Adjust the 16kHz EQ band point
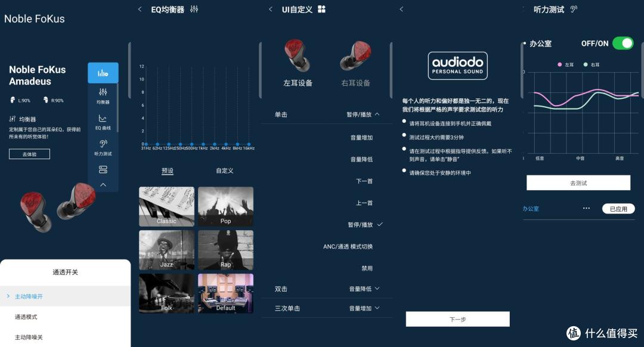Screen dimensions: 644x347 (x=249, y=144)
